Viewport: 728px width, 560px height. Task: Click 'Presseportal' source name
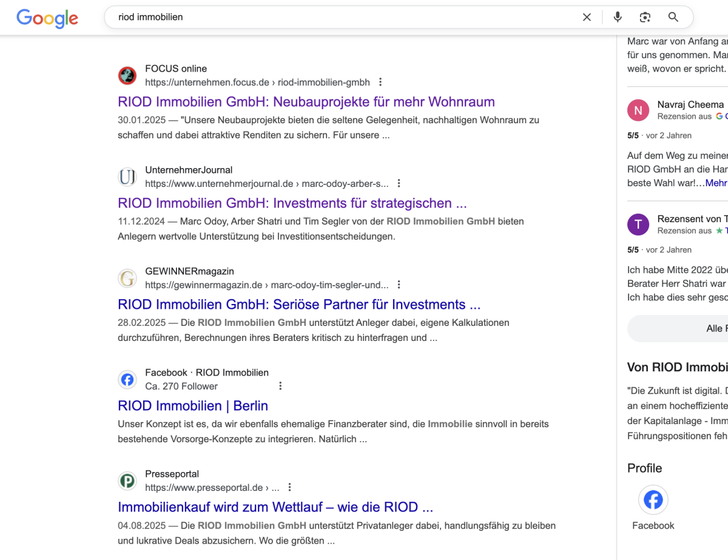[172, 474]
